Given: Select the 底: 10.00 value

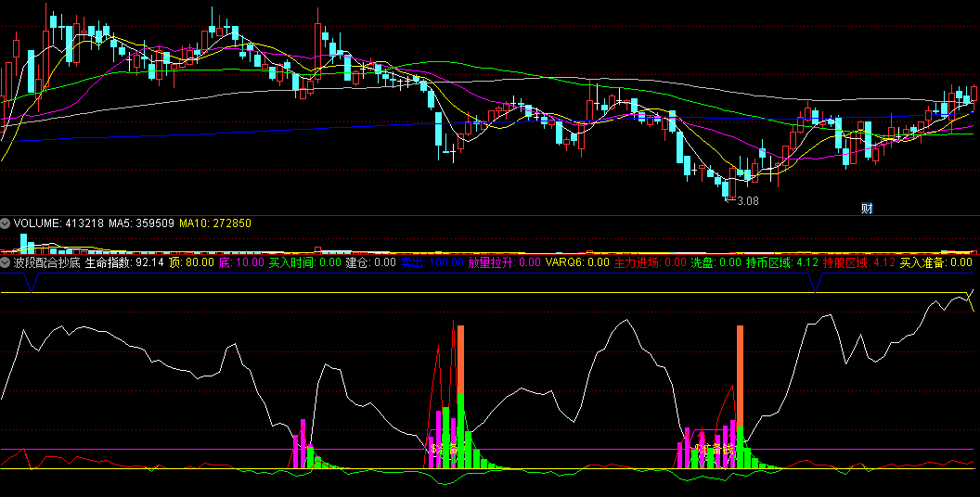Looking at the screenshot, I should pos(241,262).
